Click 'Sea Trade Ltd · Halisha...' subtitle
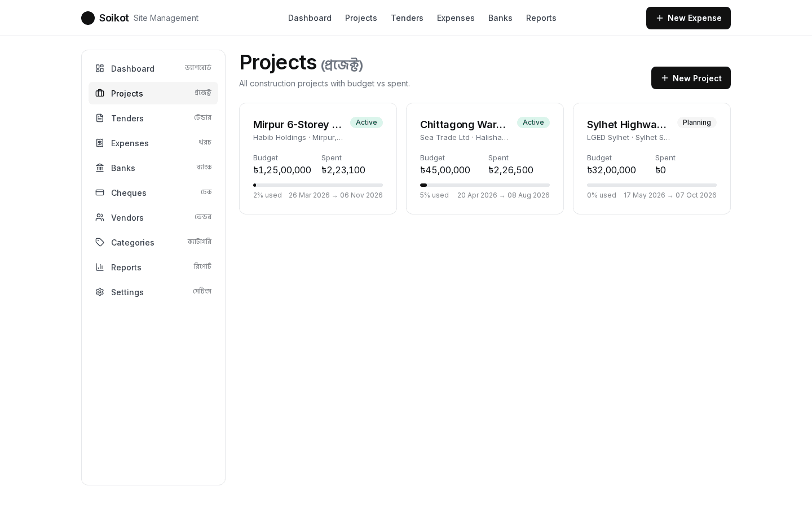The image size is (812, 508). [464, 138]
